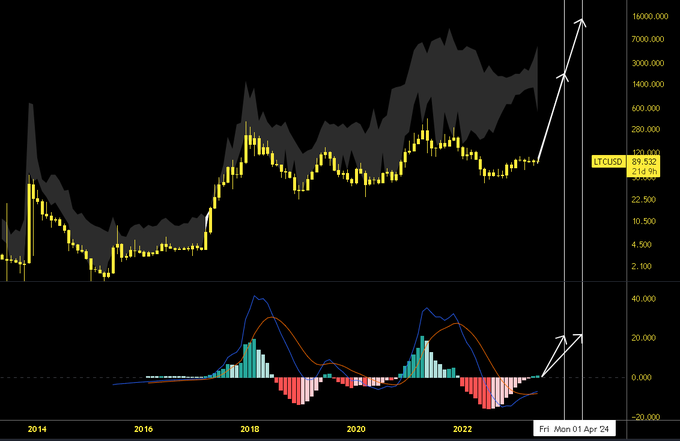Click the 20.000 MACD axis label

click(644, 338)
